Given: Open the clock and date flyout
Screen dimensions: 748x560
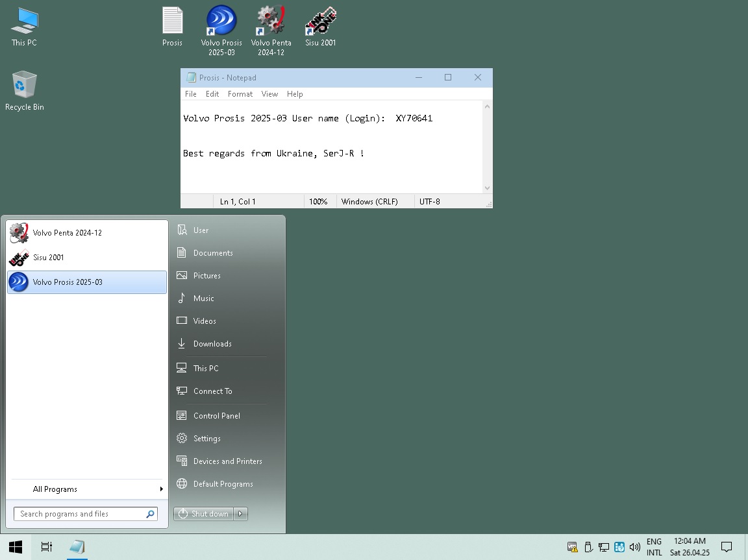Looking at the screenshot, I should [690, 547].
